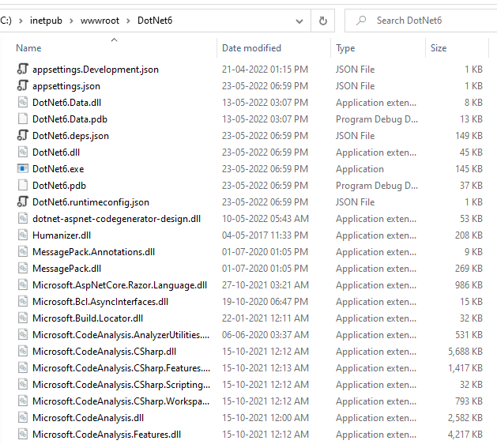Viewport: 497px width, 448px height.
Task: Select file name appsettings.Development.json
Action: point(96,70)
